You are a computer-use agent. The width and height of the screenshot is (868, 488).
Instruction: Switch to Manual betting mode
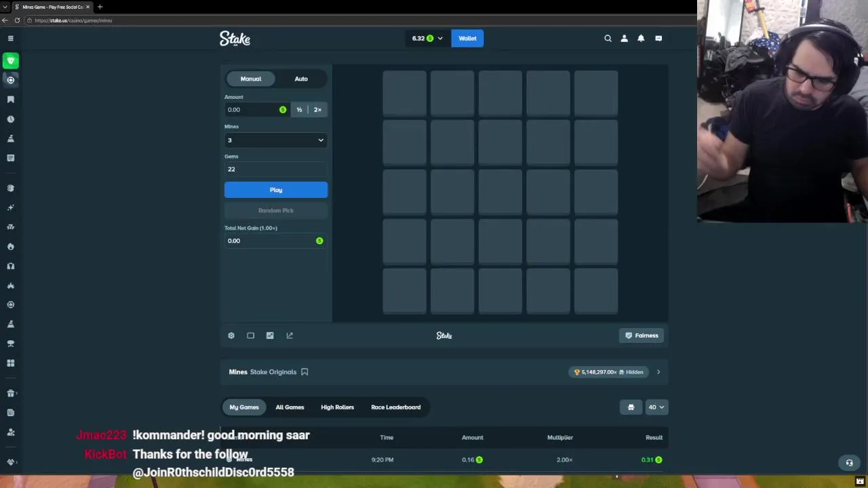(x=250, y=79)
